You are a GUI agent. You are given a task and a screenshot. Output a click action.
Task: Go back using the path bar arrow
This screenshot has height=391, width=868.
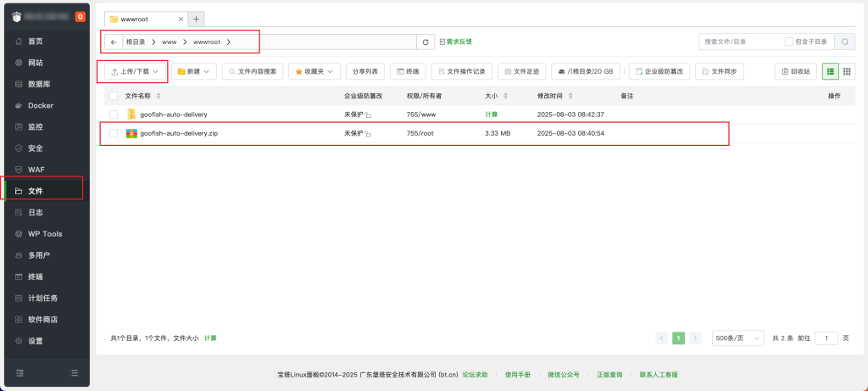point(114,42)
